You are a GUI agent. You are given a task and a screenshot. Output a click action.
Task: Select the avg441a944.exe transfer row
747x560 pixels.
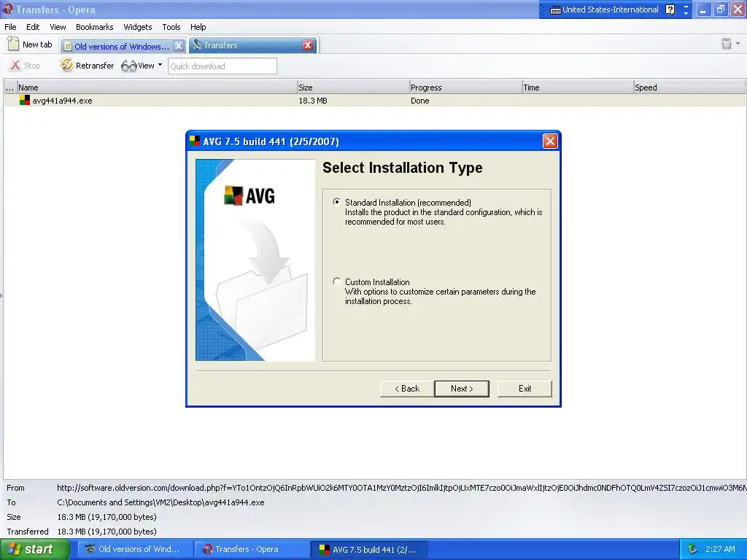click(374, 101)
